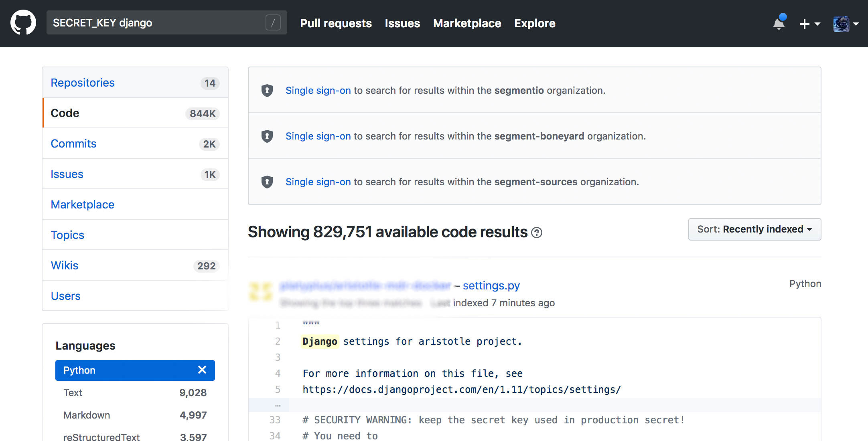Click the slash shortcut icon in search box
This screenshot has height=441, width=868.
point(273,23)
